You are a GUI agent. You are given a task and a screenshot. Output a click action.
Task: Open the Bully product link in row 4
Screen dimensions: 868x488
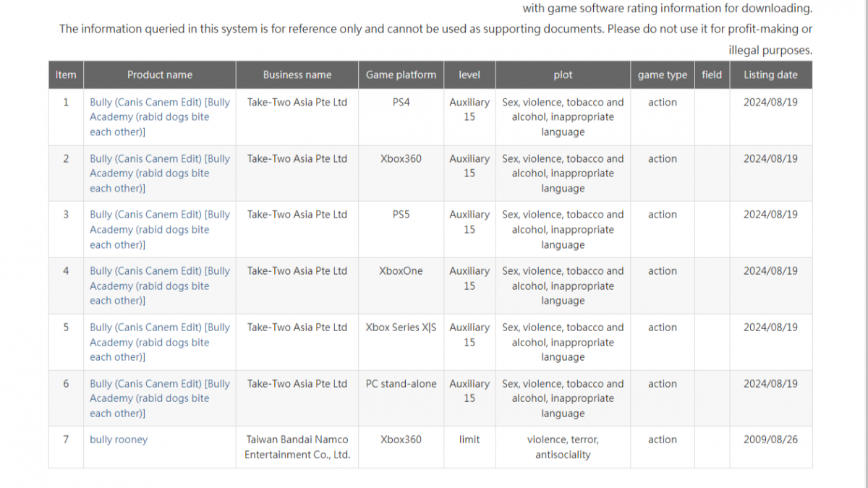point(159,286)
